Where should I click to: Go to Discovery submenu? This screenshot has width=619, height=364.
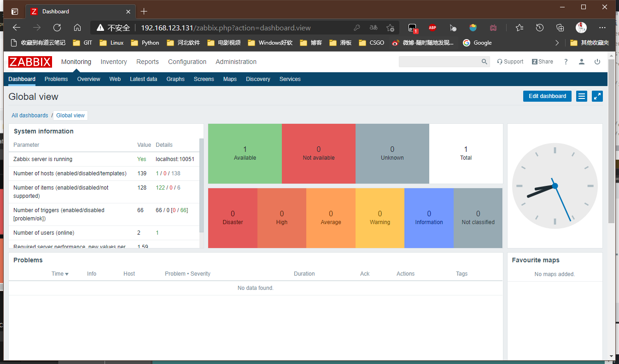click(258, 79)
